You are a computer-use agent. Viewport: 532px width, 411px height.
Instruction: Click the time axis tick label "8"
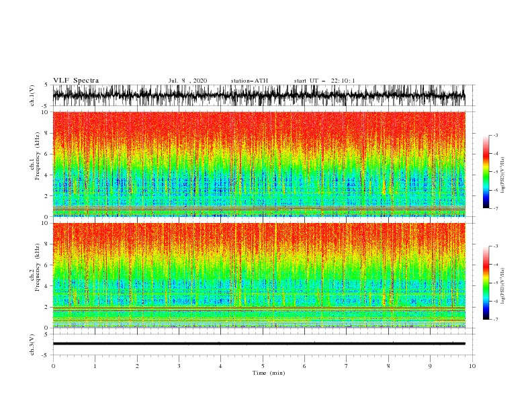(388, 366)
